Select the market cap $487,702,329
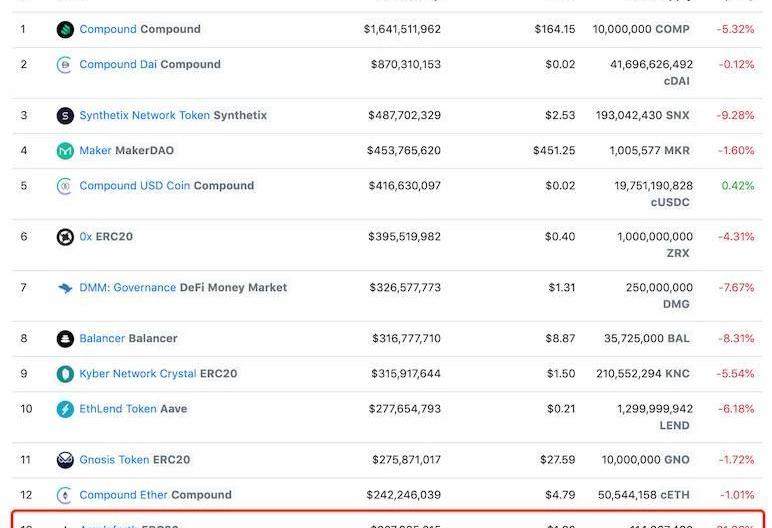 [x=404, y=115]
